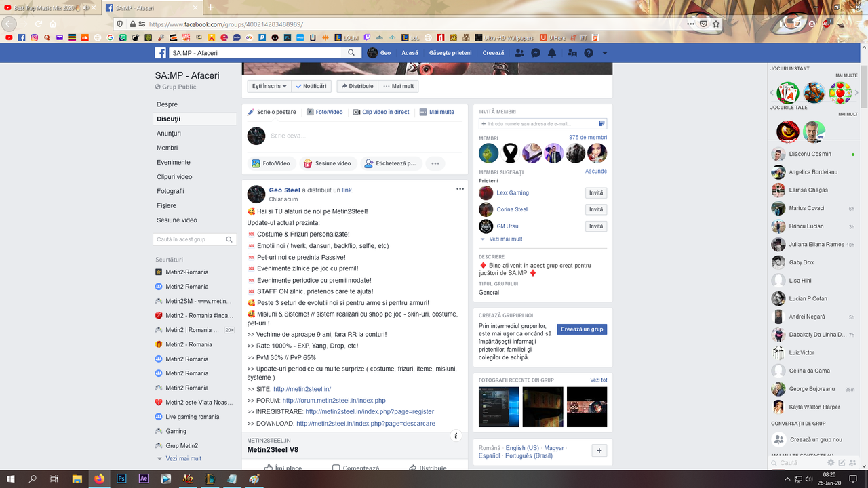Open the contacts icon in member invite field
The image size is (868, 488).
click(601, 123)
